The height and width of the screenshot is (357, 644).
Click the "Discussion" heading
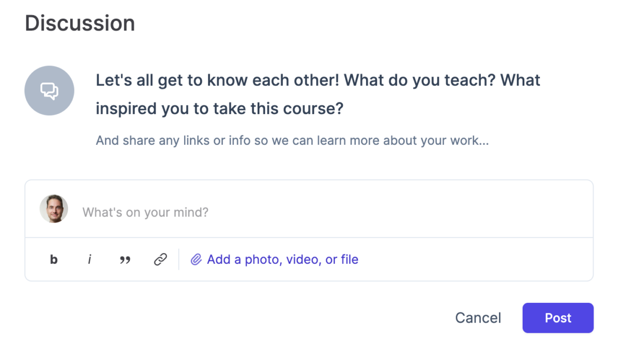(x=80, y=24)
